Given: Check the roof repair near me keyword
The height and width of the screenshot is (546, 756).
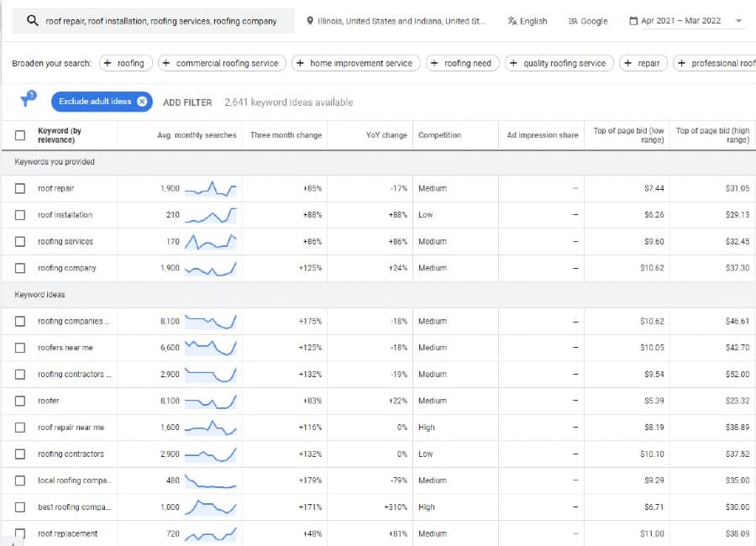Looking at the screenshot, I should coord(20,428).
